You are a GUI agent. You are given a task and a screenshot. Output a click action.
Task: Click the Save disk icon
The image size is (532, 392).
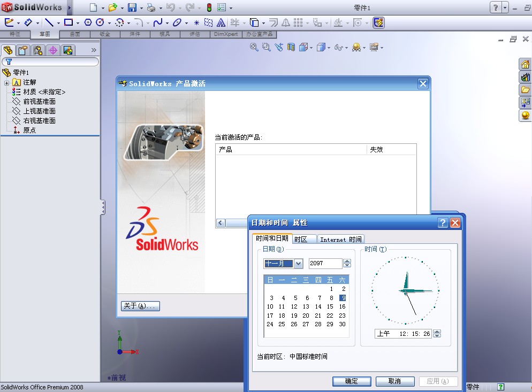tap(132, 7)
